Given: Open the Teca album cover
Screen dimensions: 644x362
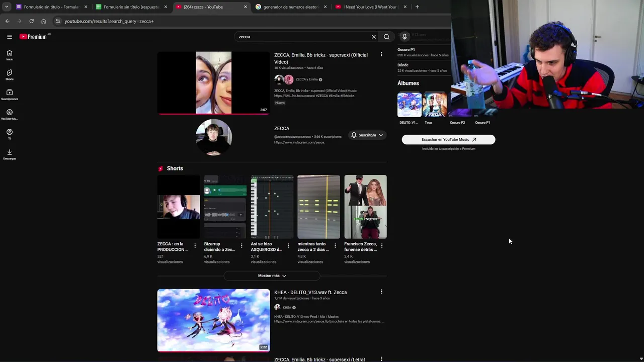Looking at the screenshot, I should [435, 105].
